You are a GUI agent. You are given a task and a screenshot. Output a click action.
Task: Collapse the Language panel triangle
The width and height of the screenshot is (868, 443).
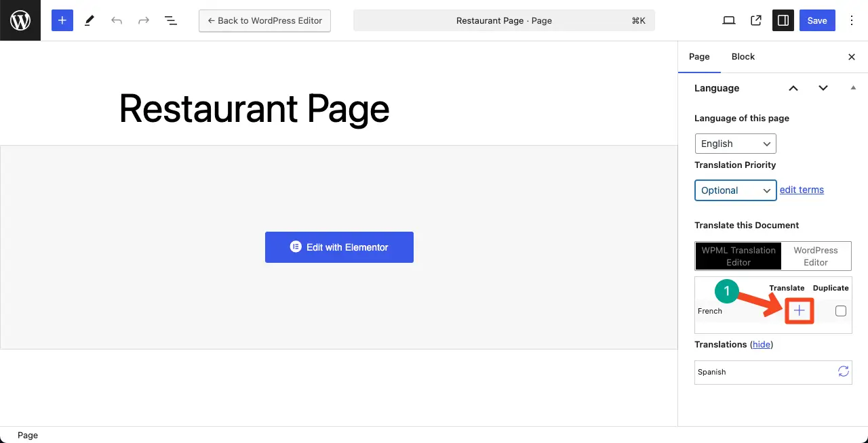click(x=853, y=87)
